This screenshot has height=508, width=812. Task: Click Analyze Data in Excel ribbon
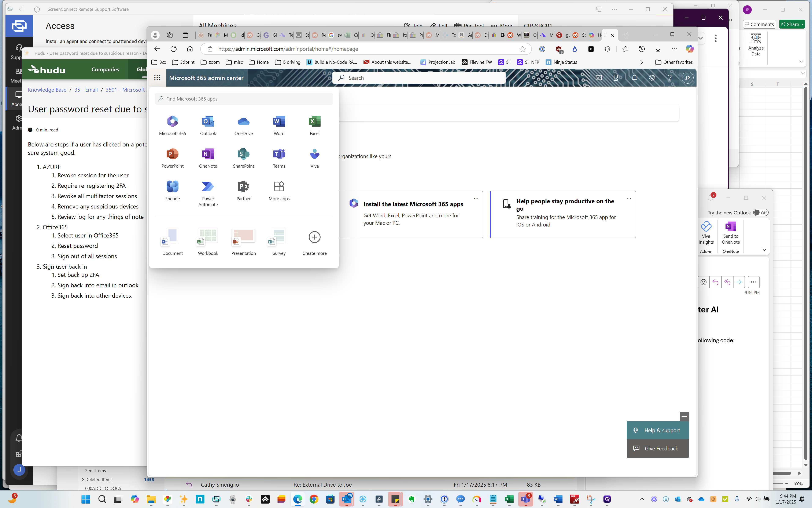click(x=756, y=44)
